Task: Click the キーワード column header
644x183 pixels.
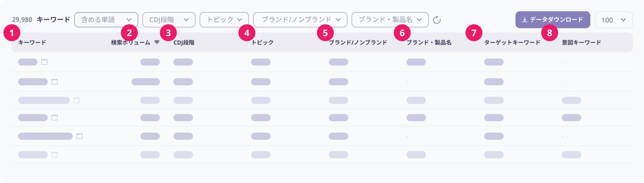Action: pyautogui.click(x=32, y=43)
